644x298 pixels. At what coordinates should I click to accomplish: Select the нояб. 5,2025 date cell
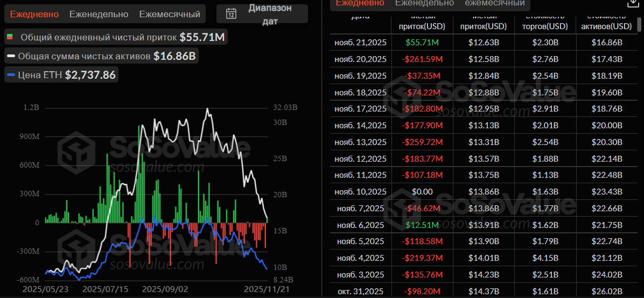(361, 241)
